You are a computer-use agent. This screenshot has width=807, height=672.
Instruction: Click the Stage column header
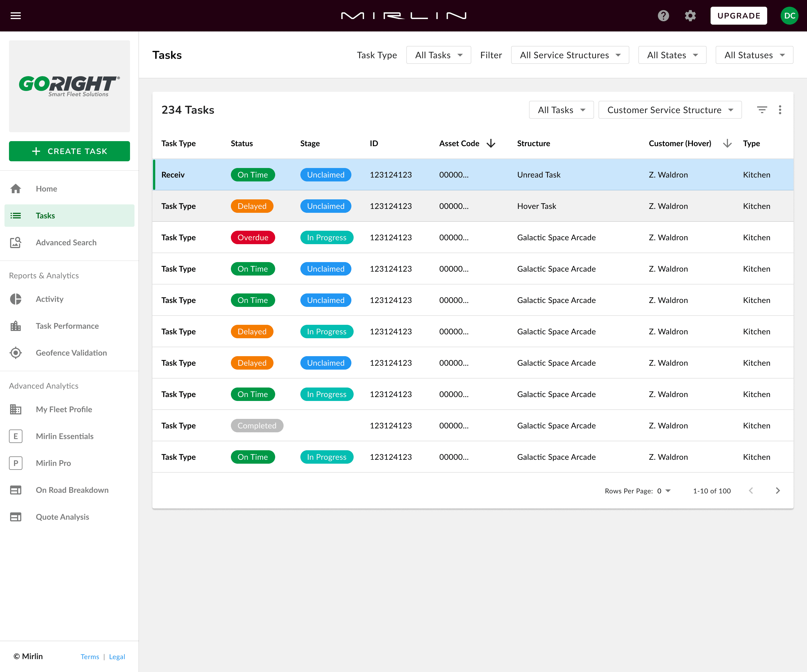[x=310, y=143]
